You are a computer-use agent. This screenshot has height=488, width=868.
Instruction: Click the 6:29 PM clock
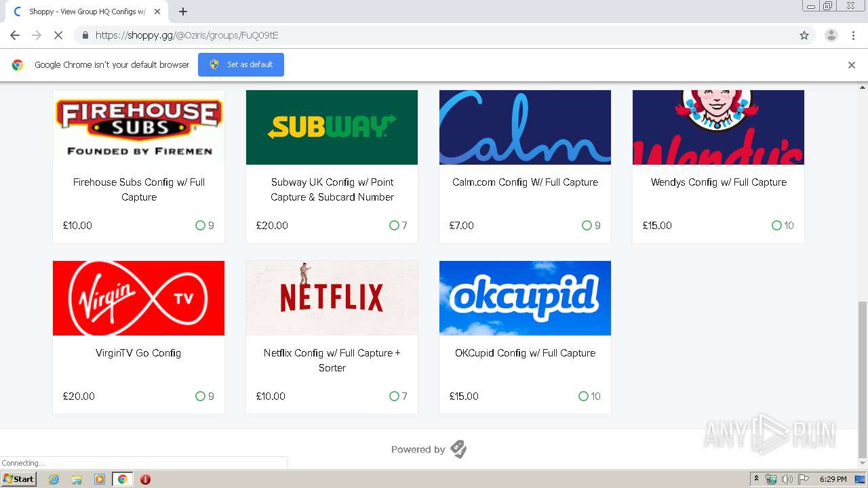833,479
